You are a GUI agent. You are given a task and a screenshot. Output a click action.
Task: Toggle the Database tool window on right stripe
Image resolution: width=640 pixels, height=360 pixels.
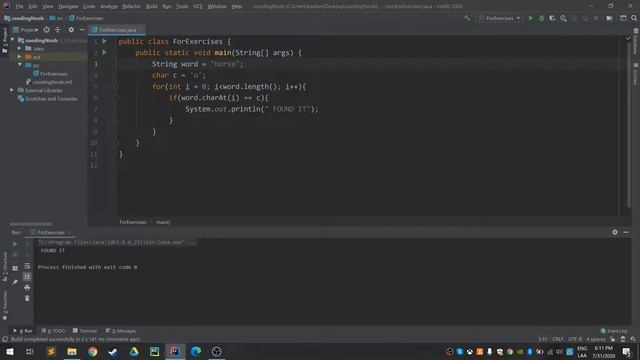[636, 41]
